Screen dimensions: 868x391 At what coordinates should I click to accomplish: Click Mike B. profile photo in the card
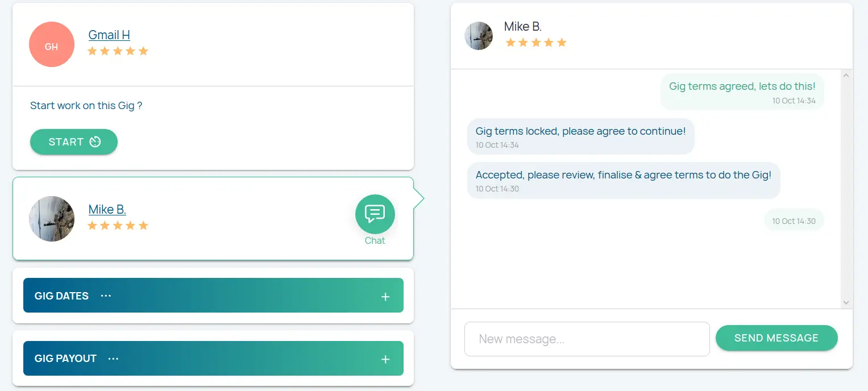[x=52, y=219]
